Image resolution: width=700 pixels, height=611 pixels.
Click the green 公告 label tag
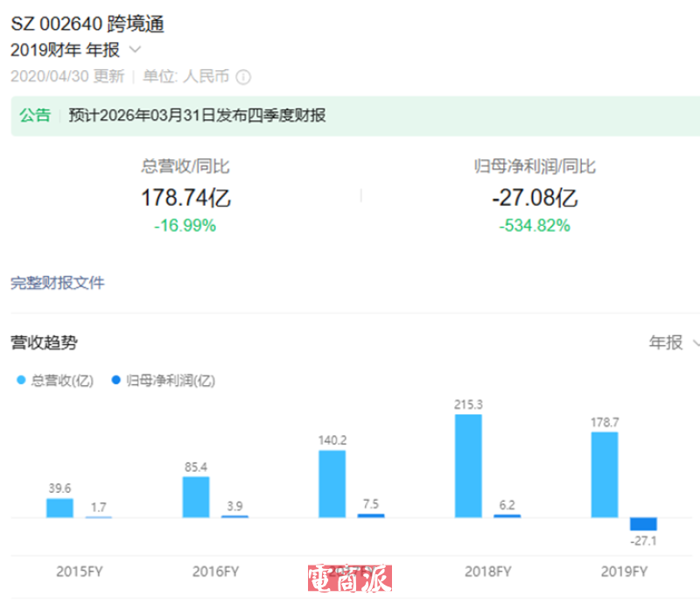coord(35,116)
